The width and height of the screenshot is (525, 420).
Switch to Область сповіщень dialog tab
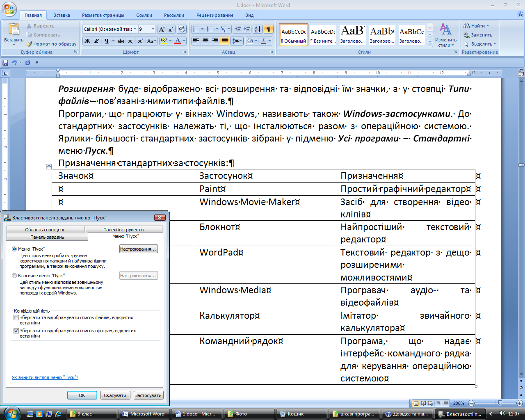(x=45, y=230)
